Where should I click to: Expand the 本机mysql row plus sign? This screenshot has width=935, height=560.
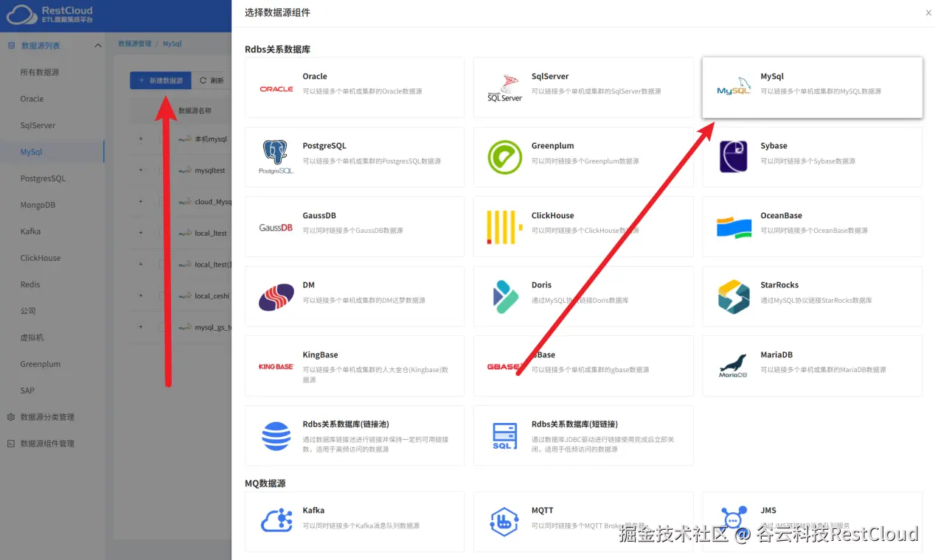[141, 139]
